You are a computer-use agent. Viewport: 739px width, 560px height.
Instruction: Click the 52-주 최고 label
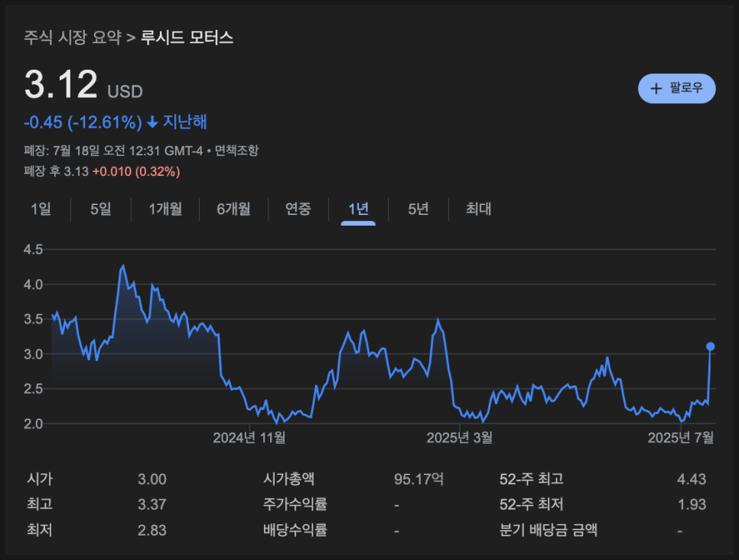coord(532,479)
